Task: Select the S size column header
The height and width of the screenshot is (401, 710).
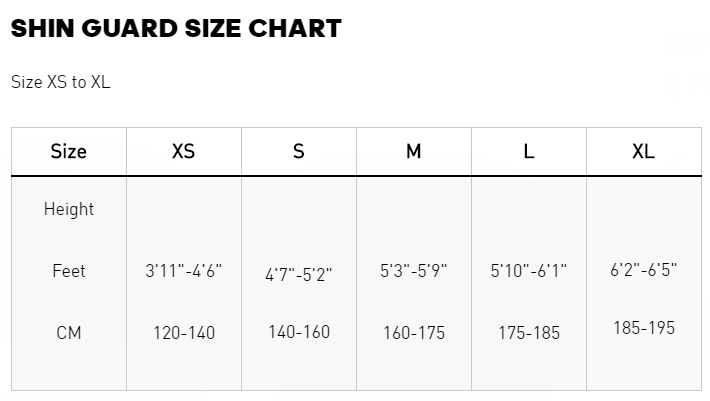Action: pos(298,151)
